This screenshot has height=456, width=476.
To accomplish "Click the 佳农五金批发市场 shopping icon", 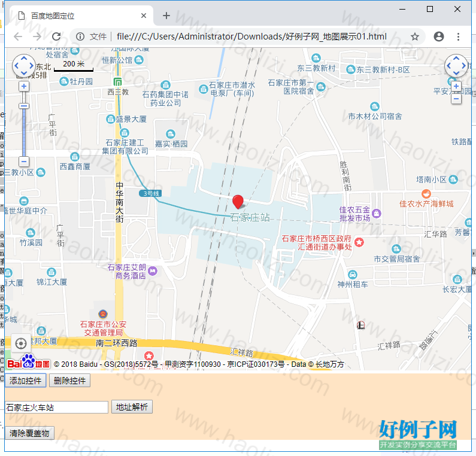I will coord(377,213).
